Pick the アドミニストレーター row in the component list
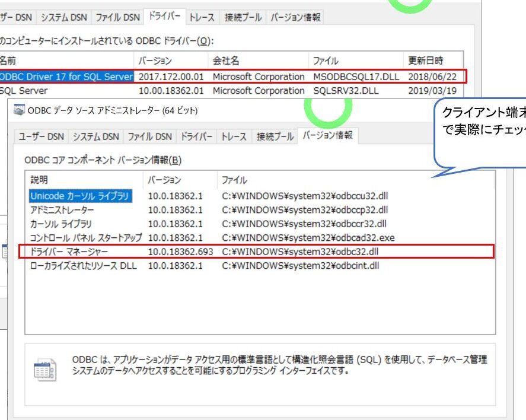 [62, 210]
